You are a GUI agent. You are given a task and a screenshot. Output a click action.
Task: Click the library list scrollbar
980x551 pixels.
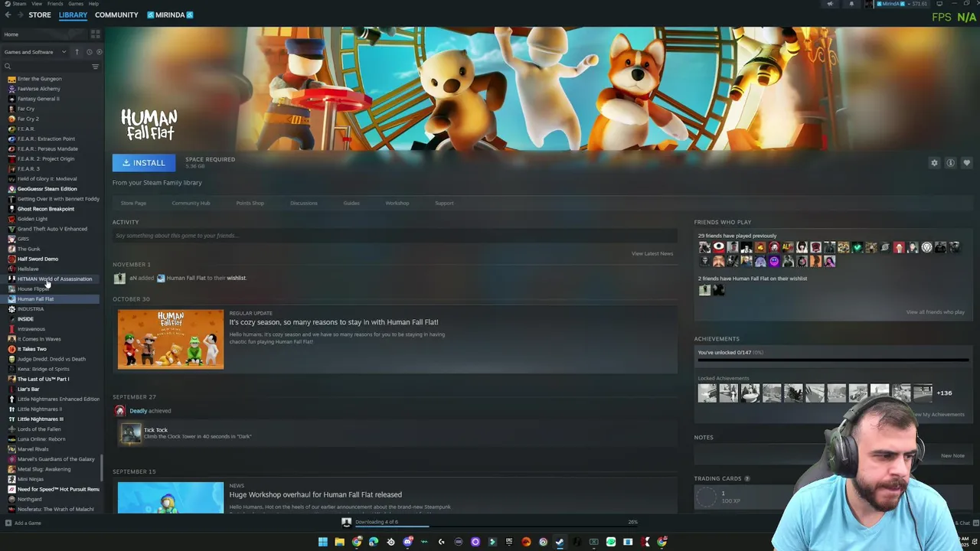coord(102,469)
